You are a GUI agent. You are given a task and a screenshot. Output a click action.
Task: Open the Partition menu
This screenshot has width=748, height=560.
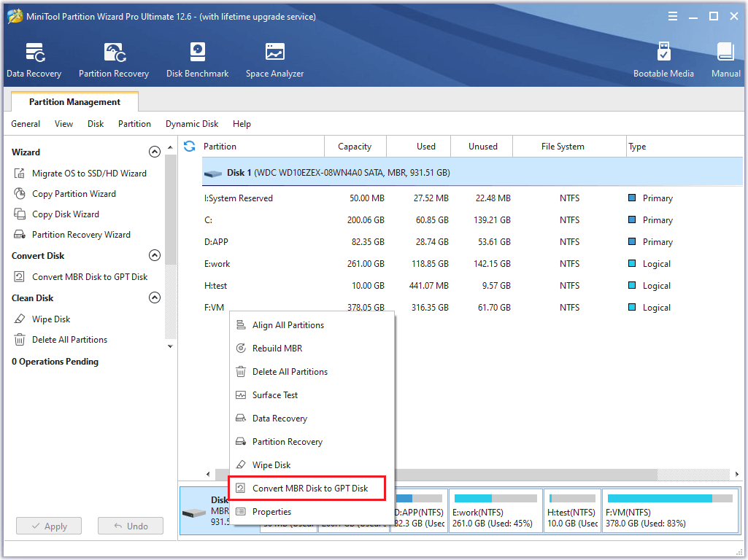point(134,124)
